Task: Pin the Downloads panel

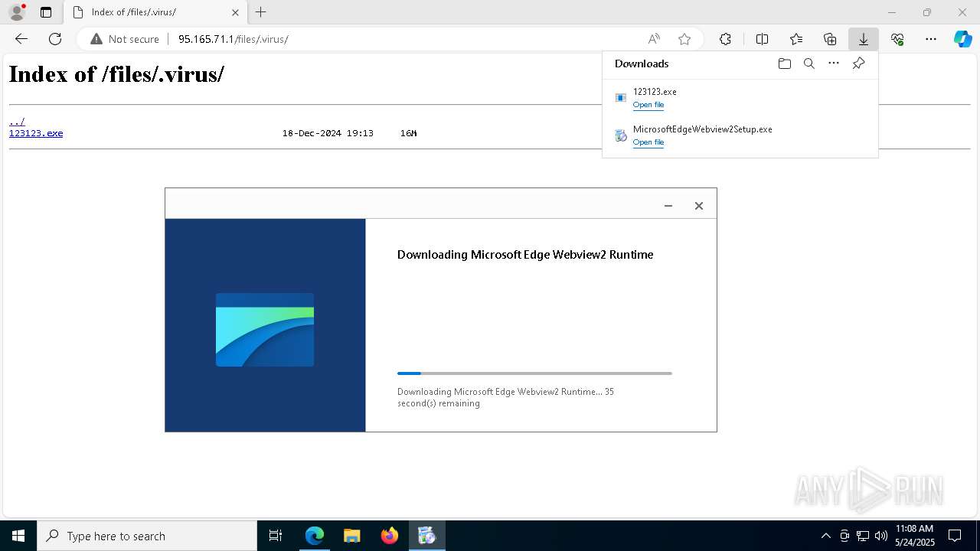Action: tap(858, 64)
